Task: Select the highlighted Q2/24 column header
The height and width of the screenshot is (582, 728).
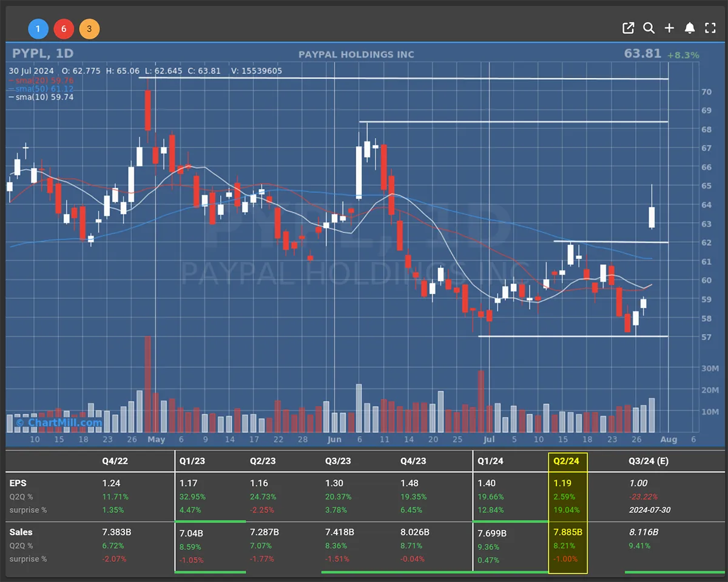Action: click(x=566, y=461)
